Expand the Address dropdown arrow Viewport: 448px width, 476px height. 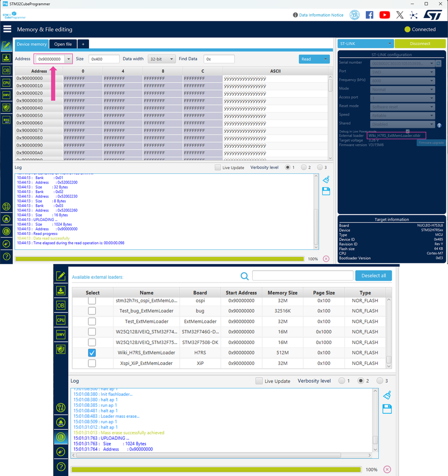click(69, 59)
